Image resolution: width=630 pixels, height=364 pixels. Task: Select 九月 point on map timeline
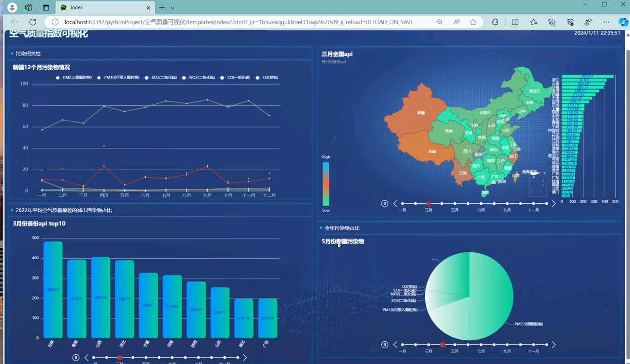pyautogui.click(x=507, y=203)
